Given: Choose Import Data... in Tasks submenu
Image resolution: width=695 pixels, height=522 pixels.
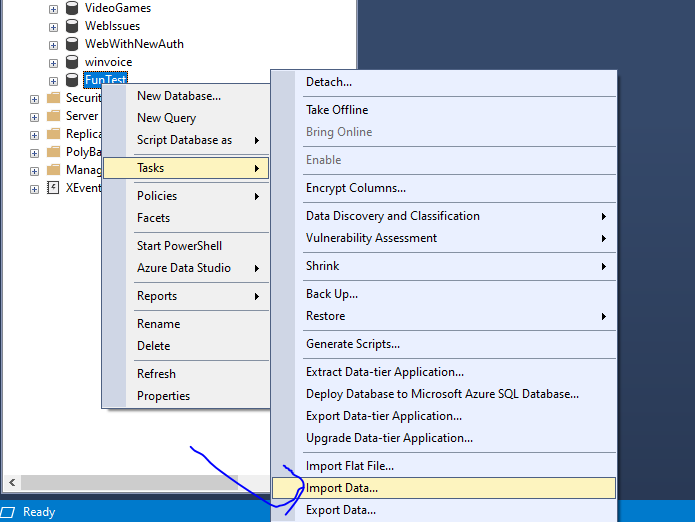Looking at the screenshot, I should 444,488.
